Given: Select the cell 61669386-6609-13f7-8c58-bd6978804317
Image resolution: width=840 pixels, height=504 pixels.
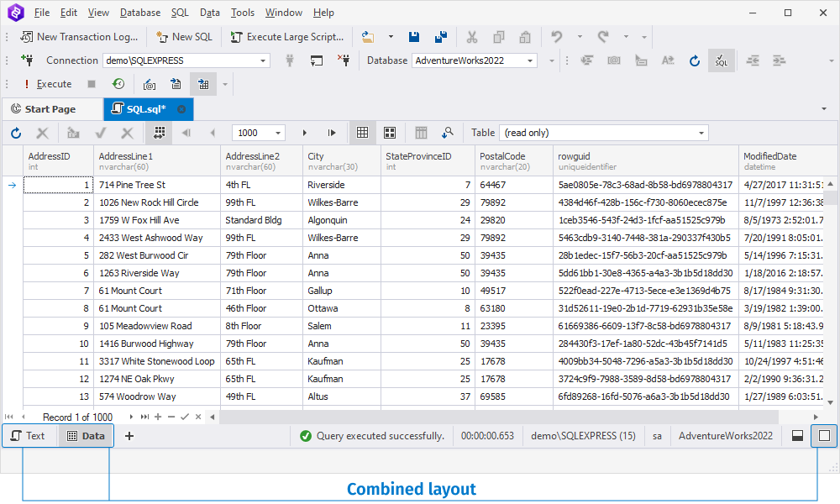Looking at the screenshot, I should [645, 326].
